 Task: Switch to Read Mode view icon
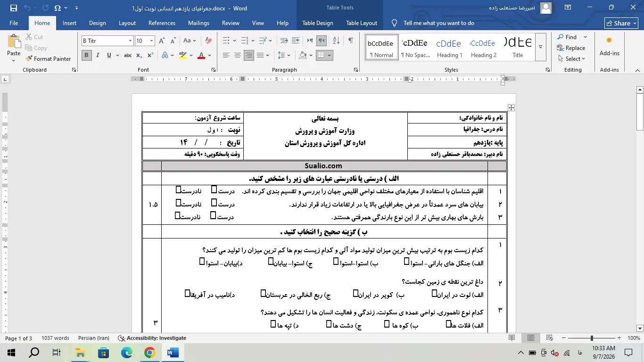(512, 338)
